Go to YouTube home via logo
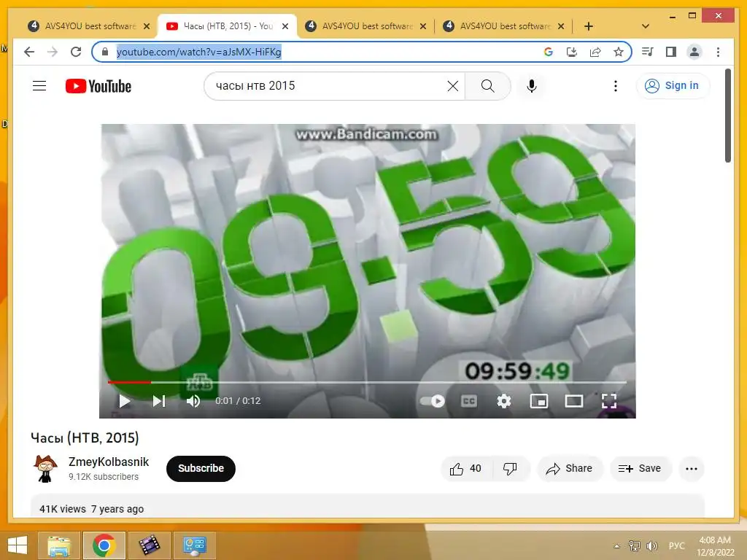 point(98,86)
